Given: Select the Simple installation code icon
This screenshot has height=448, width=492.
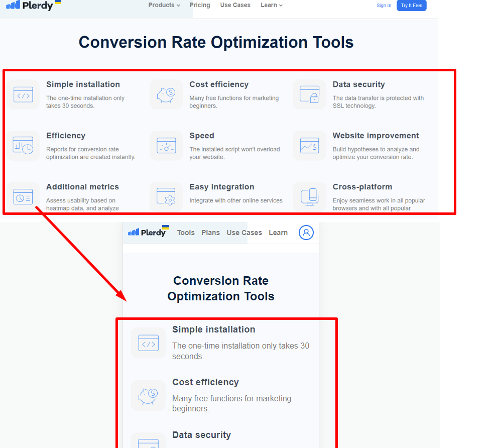Looking at the screenshot, I should point(23,94).
